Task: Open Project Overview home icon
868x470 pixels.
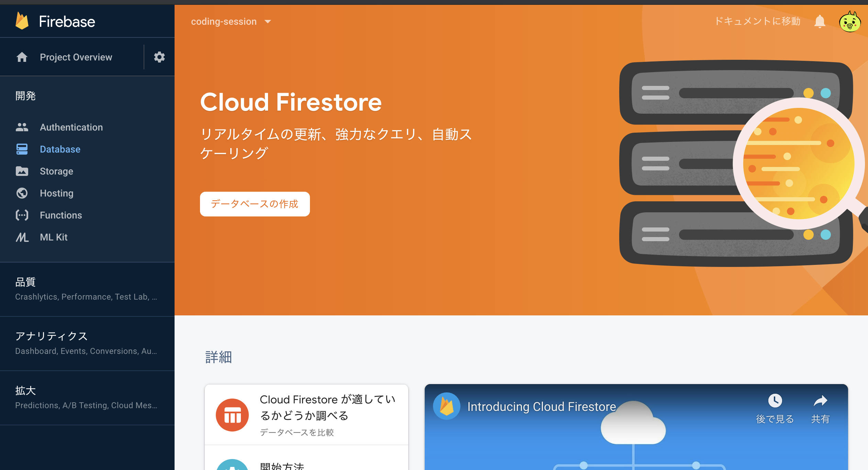Action: (22, 57)
